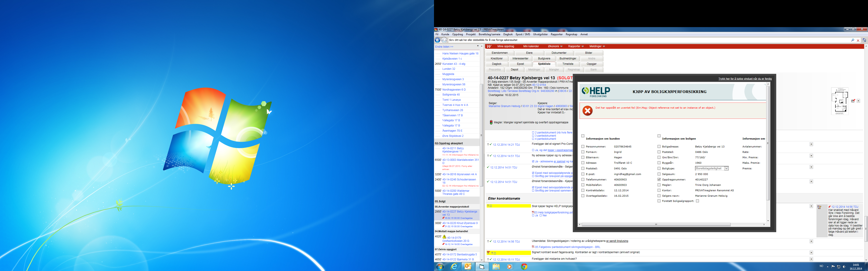868x271 pixels.
Task: Click Mine oppdrag in red bar
Action: click(x=506, y=47)
